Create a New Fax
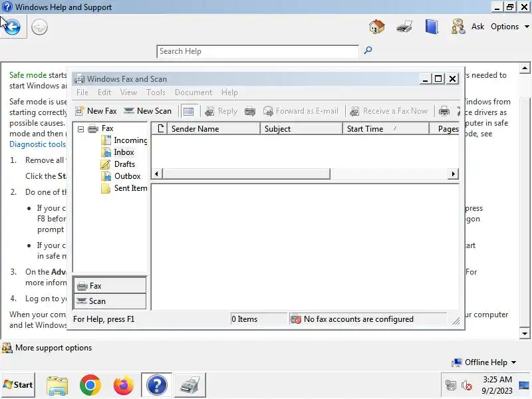This screenshot has height=399, width=532. point(96,111)
